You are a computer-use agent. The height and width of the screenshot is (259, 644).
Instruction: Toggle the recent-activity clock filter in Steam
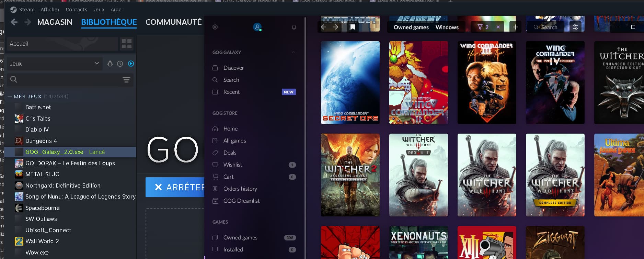pos(120,64)
